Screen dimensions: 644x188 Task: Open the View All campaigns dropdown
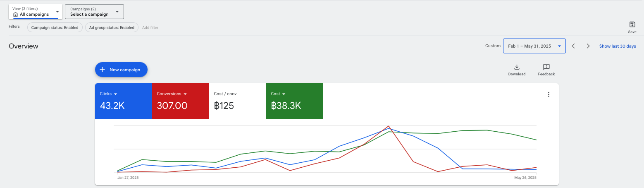(x=36, y=12)
